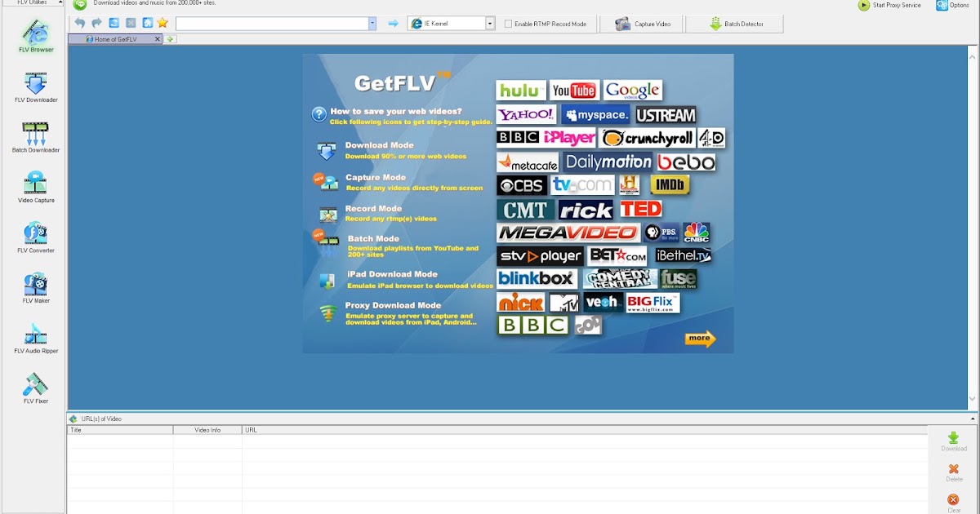Click the YouTube site logo
This screenshot has height=514, width=980.
[x=574, y=91]
